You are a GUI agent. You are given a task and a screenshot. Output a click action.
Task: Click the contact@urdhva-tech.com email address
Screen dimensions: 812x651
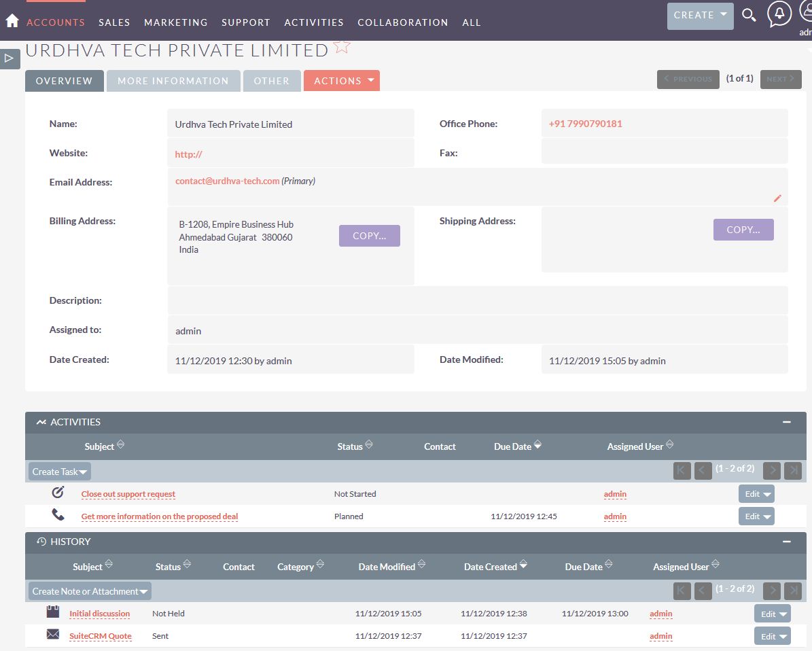coord(227,181)
